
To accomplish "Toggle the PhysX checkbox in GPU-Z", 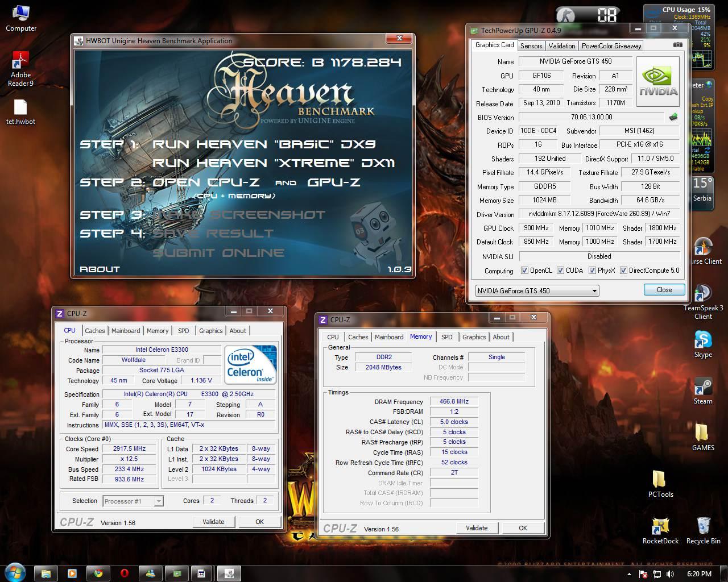I will [x=592, y=271].
